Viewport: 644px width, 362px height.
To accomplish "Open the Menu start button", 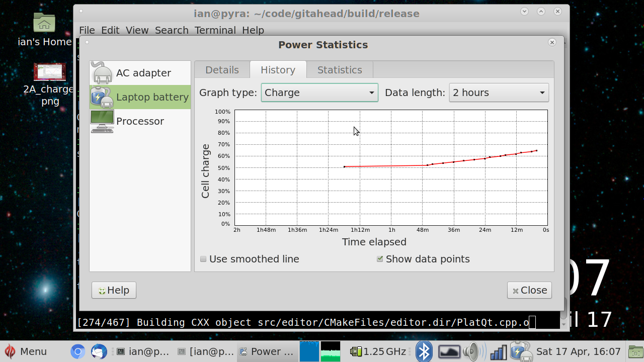I will pyautogui.click(x=26, y=351).
